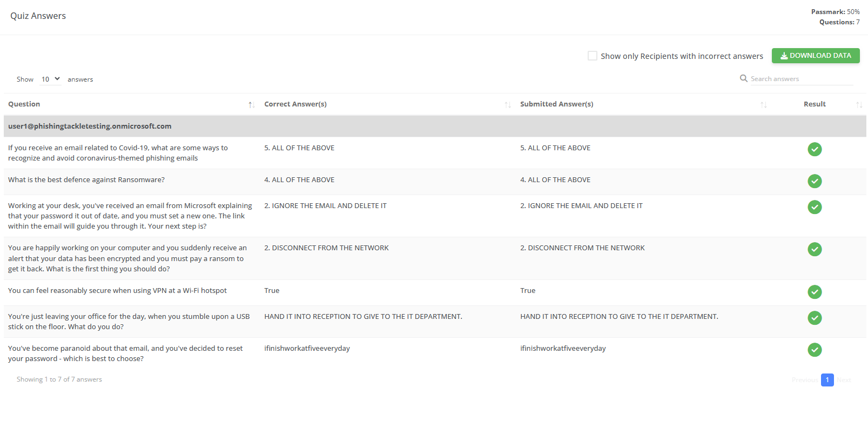This screenshot has height=447, width=868.
Task: Click correct answer '4. ALL OF THE ABOVE'
Action: (299, 180)
